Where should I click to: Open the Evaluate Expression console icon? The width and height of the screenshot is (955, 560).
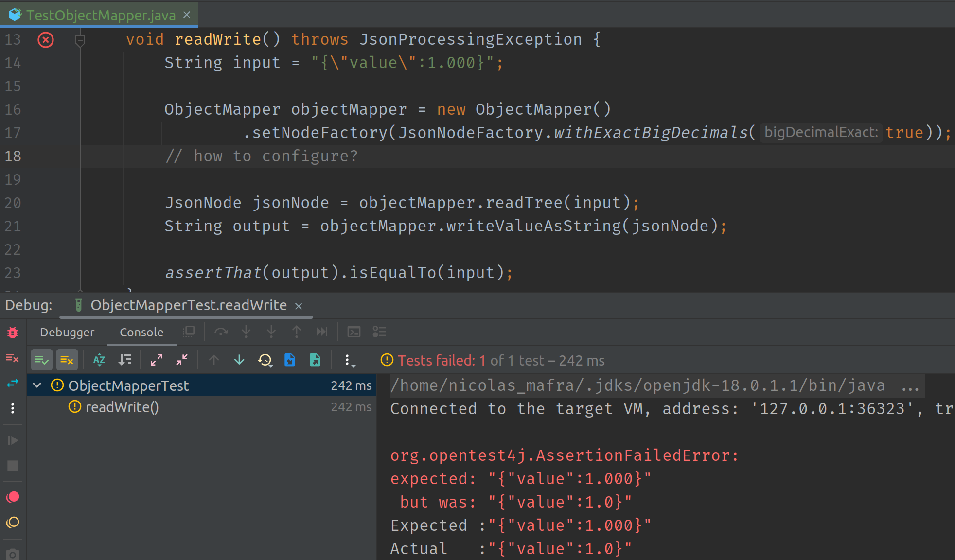tap(354, 332)
